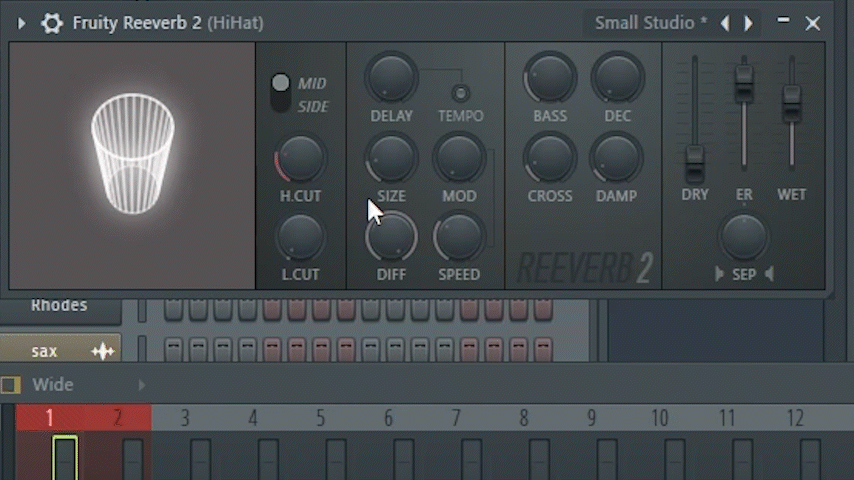Toggle first step in Rhodes row
The height and width of the screenshot is (480, 854).
pos(173,309)
